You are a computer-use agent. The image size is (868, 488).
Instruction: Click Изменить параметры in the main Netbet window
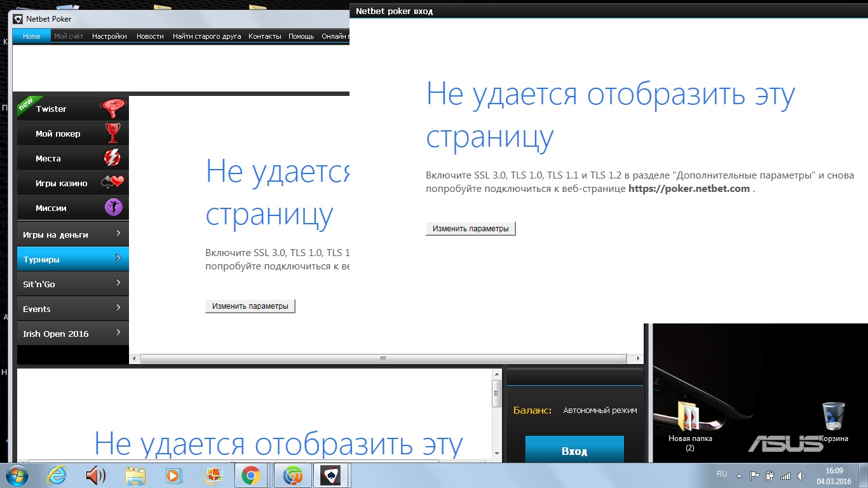[250, 306]
